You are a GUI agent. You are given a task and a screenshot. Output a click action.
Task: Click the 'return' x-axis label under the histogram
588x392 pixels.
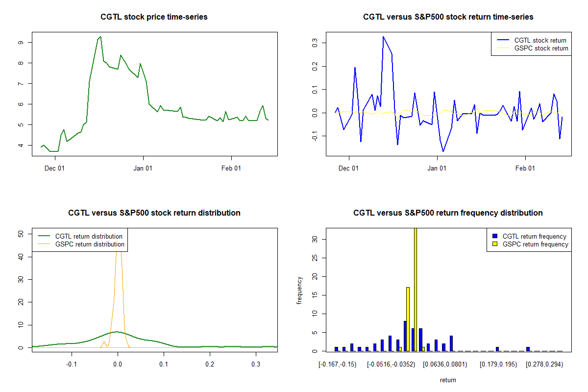click(448, 380)
